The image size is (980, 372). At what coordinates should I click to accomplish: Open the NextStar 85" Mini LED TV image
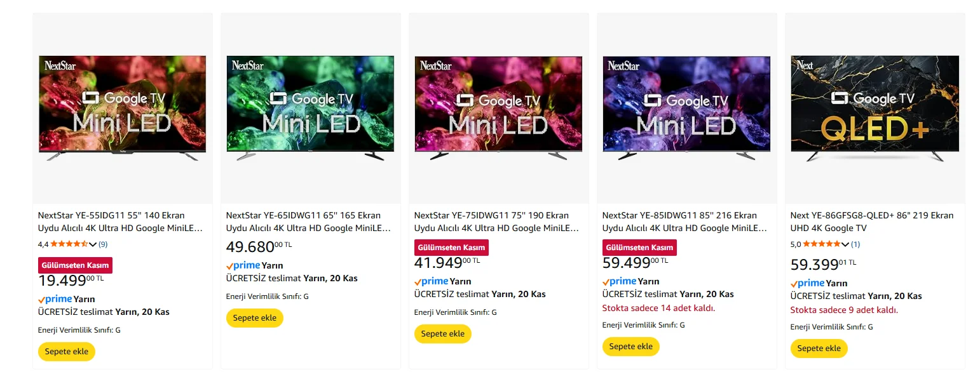pyautogui.click(x=686, y=108)
